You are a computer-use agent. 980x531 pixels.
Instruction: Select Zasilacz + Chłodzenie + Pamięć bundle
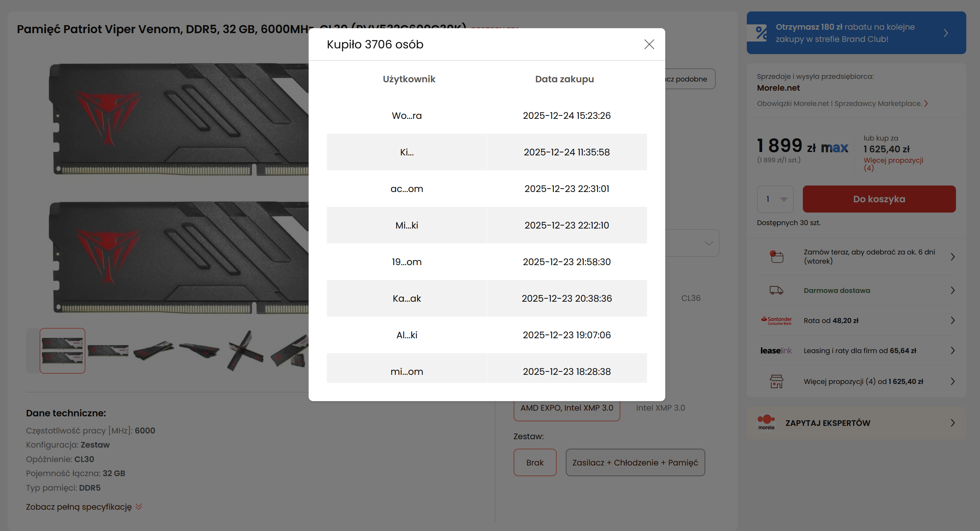click(x=635, y=462)
